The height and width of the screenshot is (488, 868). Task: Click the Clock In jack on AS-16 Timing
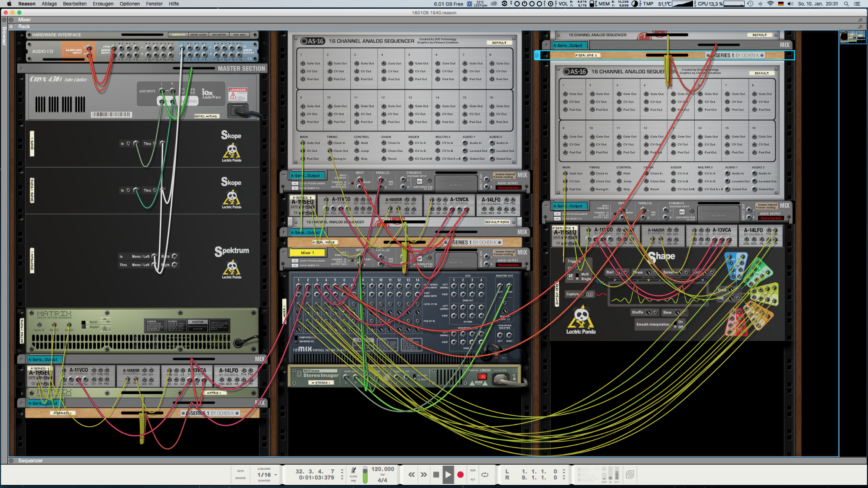tap(329, 143)
